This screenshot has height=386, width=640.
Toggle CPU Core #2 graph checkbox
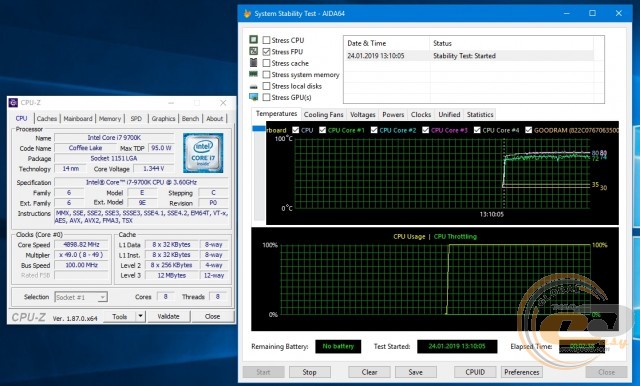pyautogui.click(x=374, y=130)
